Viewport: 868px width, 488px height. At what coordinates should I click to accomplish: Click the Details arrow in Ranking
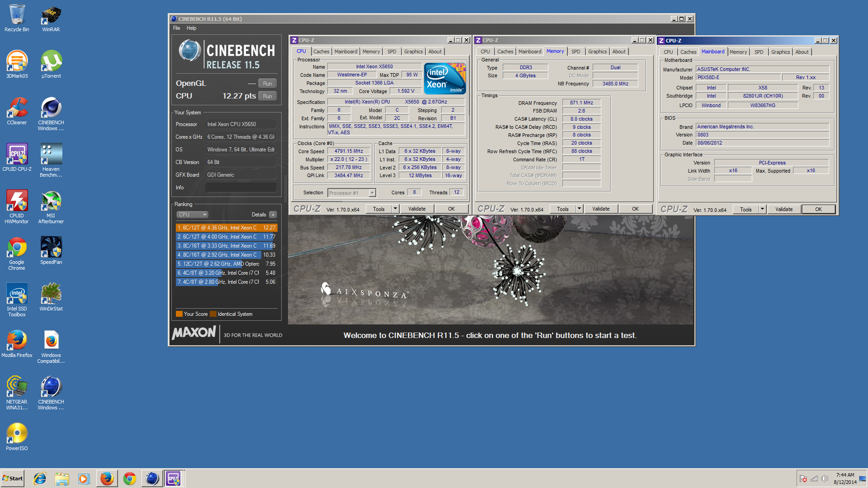point(273,215)
